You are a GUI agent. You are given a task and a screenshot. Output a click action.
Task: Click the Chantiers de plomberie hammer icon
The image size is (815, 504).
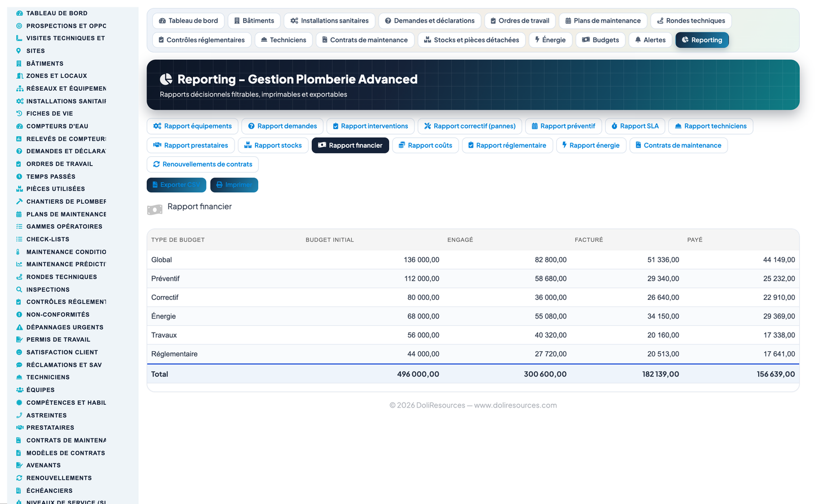(20, 201)
